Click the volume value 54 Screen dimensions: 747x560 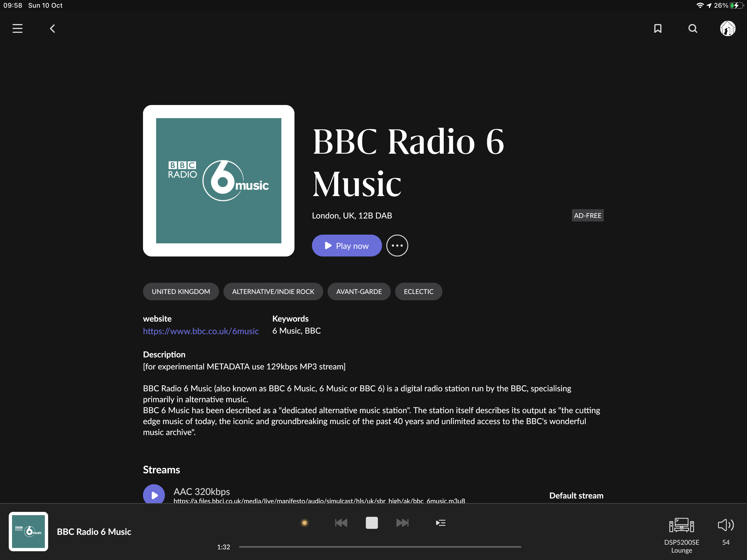pyautogui.click(x=726, y=542)
